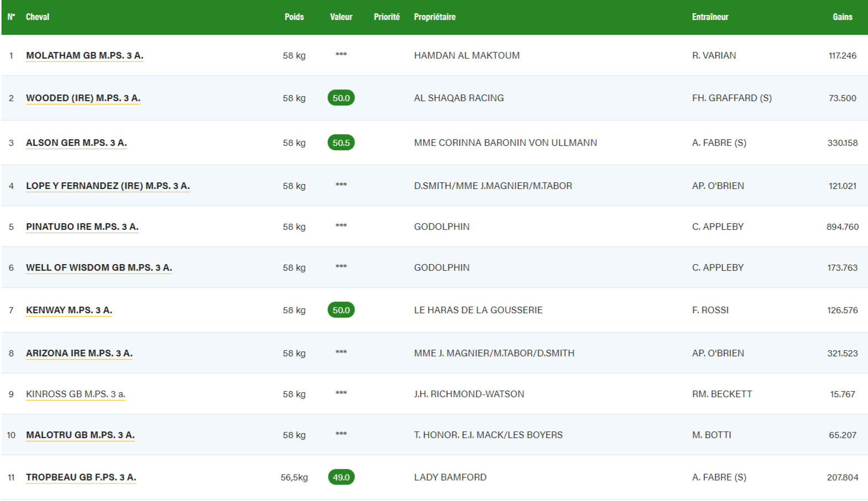Select C. APPLEBY in PINATUBO row

tap(718, 227)
